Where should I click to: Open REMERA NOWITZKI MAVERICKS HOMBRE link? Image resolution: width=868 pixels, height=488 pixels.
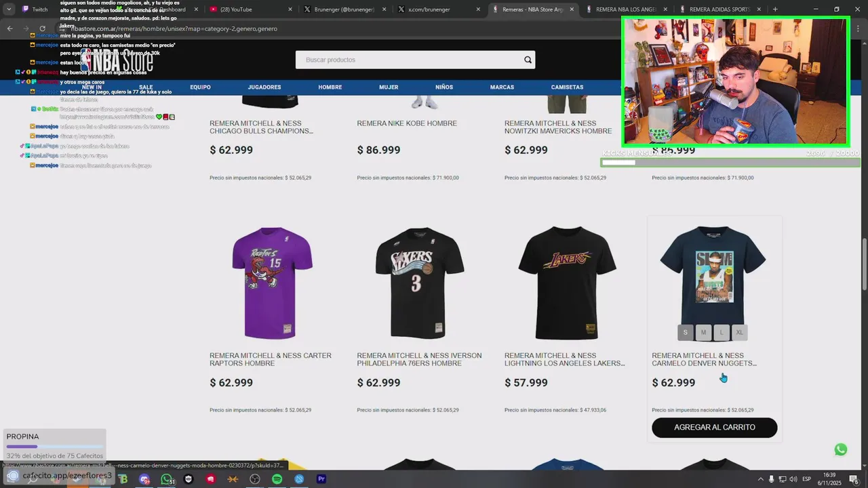pyautogui.click(x=558, y=127)
